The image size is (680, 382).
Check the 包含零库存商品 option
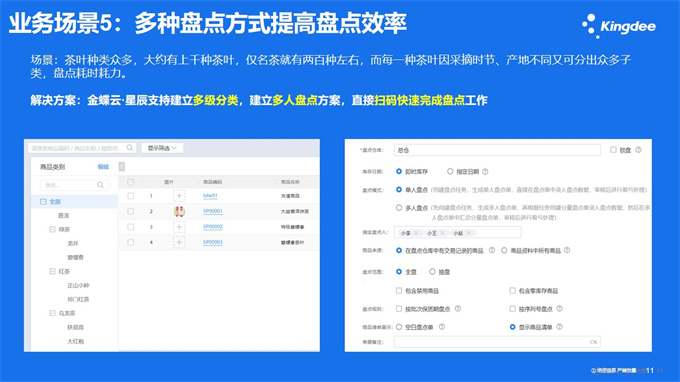pos(513,291)
